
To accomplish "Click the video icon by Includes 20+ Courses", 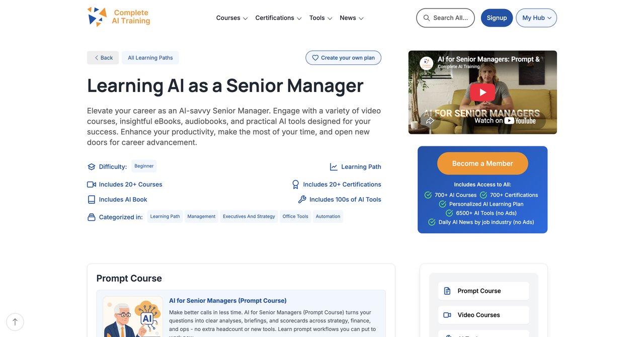I will (x=91, y=185).
